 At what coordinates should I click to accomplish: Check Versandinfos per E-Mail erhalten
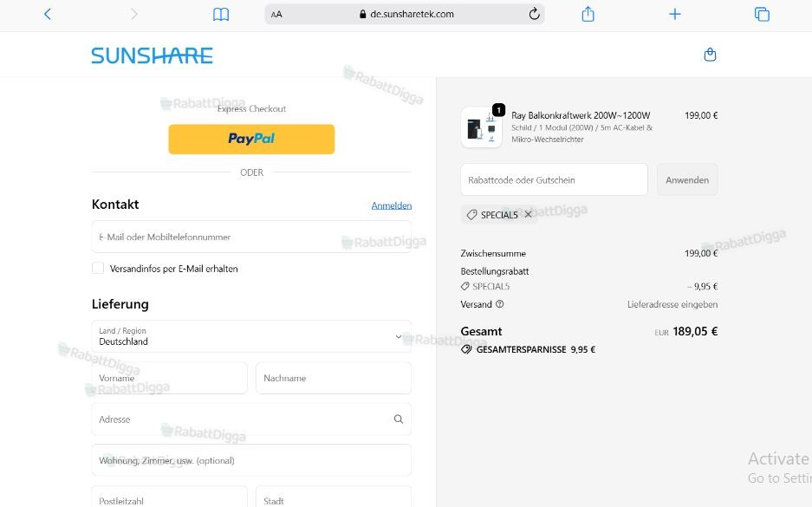98,269
